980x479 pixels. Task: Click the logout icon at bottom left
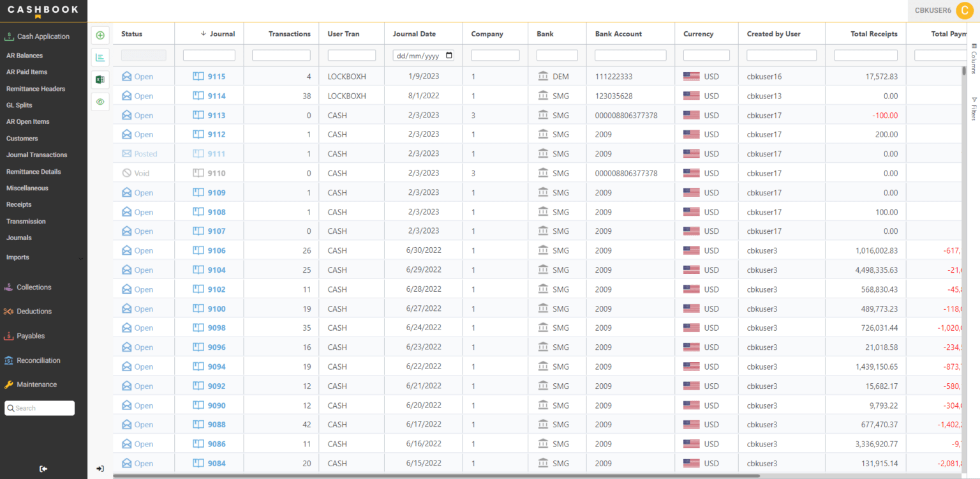(43, 469)
